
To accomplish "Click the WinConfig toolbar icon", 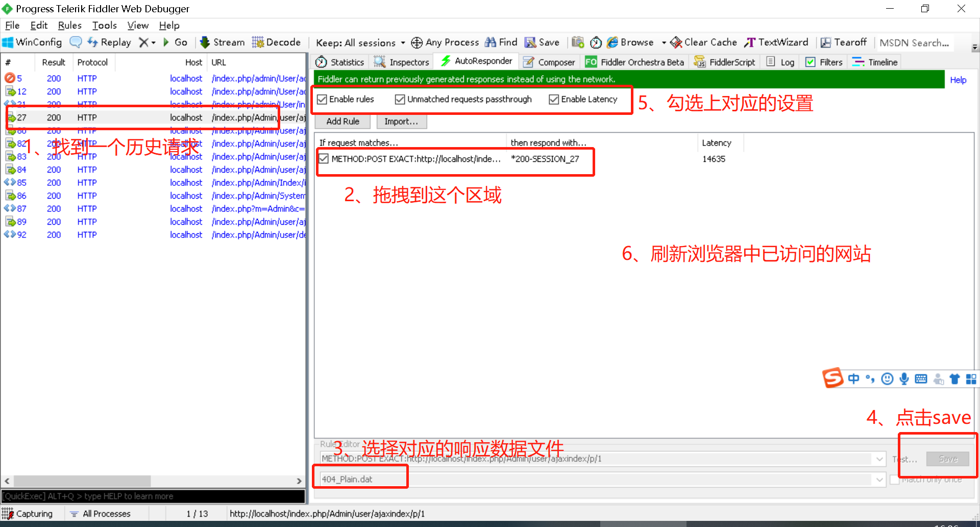I will pos(8,42).
